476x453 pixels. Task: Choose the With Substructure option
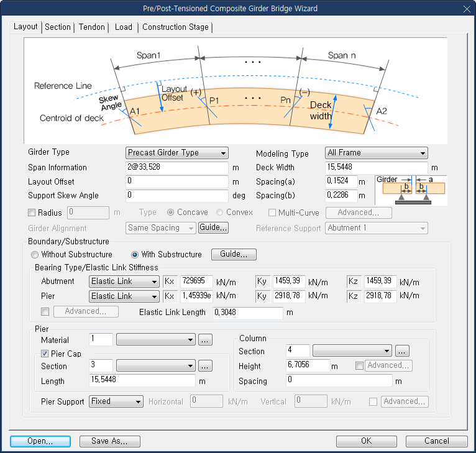coord(135,254)
